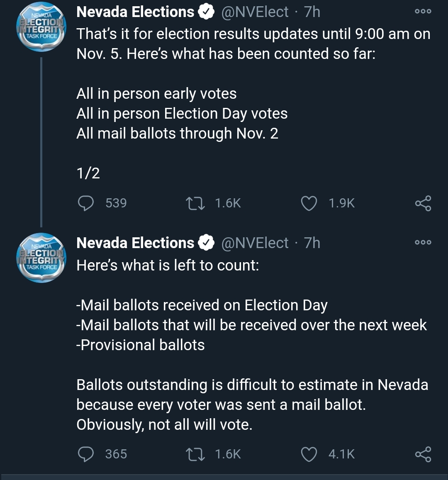Viewport: 448px width, 480px height.
Task: Like the first tweet with 1.9K likes
Action: coord(309,204)
